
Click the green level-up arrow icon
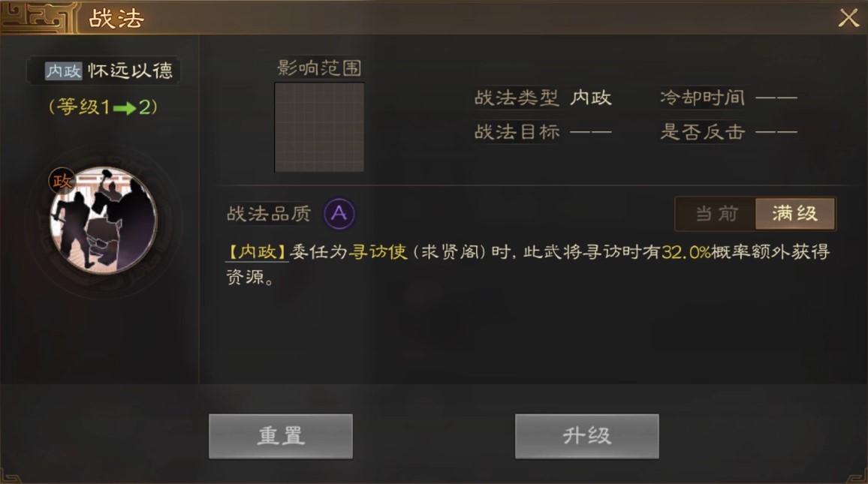point(125,108)
